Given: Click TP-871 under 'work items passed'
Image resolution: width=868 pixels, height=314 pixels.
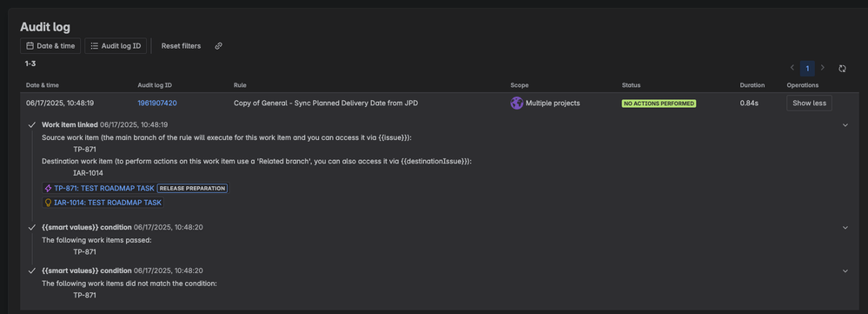Looking at the screenshot, I should [x=84, y=252].
